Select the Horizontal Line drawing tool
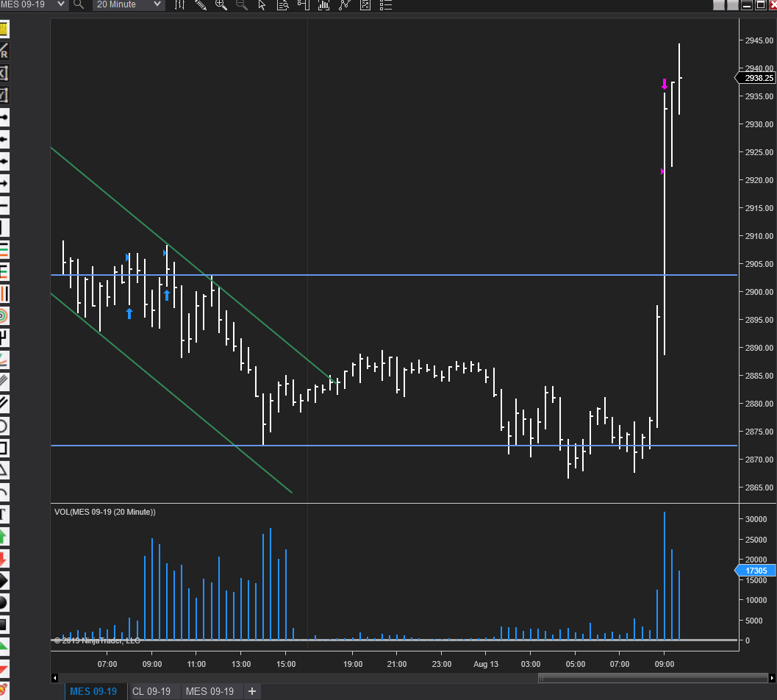 click(4, 205)
